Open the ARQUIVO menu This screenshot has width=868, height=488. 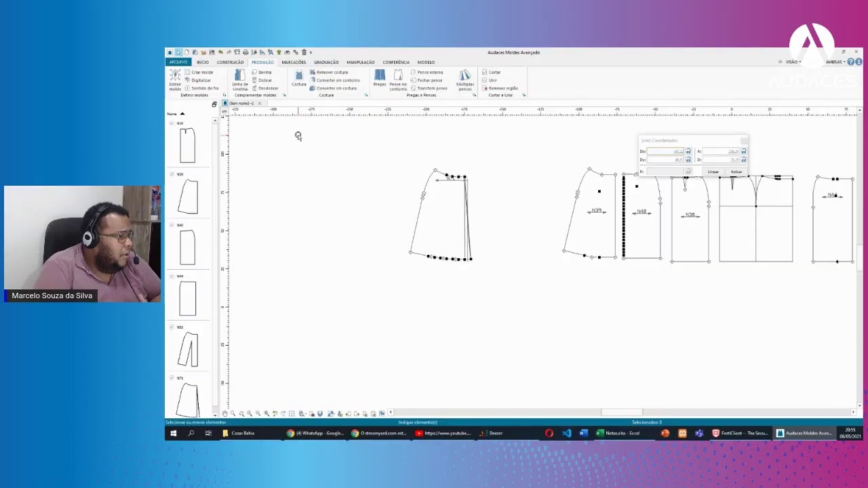[178, 62]
